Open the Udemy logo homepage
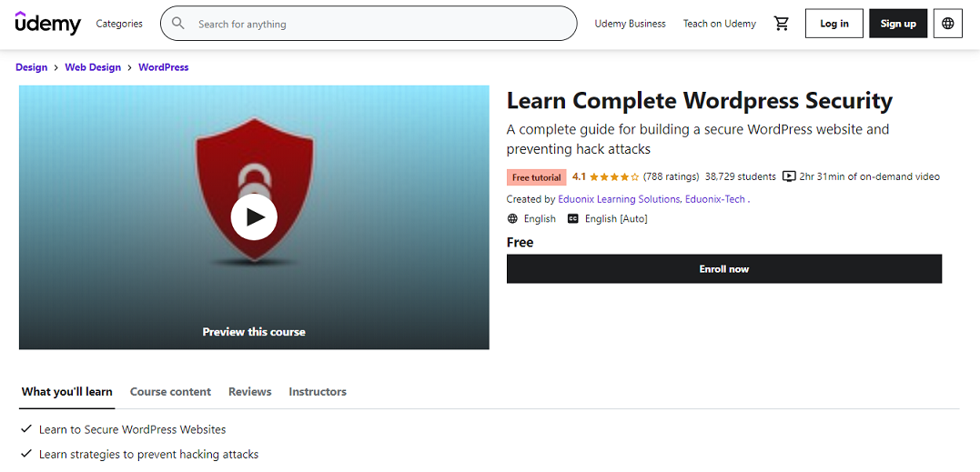Screen dimensions: 980x472 point(48,23)
